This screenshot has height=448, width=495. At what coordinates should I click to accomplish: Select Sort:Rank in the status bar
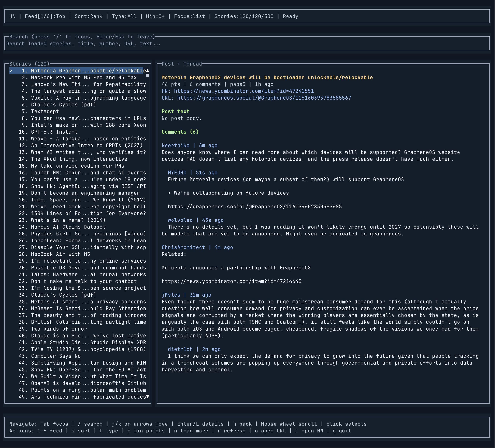click(89, 16)
